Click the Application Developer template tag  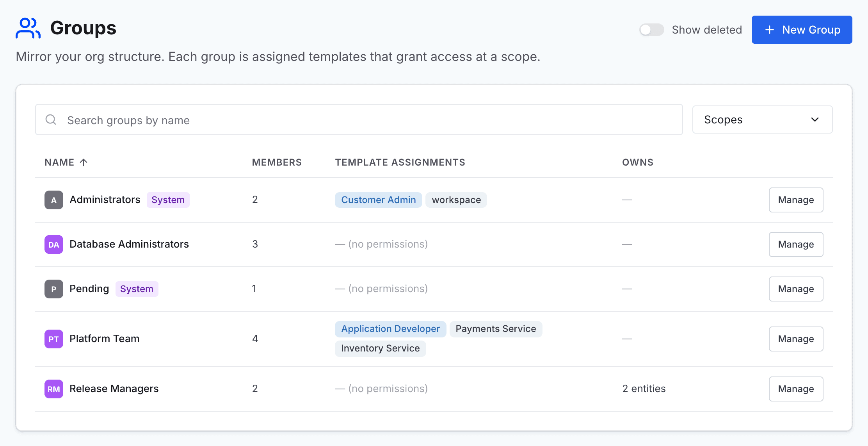390,329
